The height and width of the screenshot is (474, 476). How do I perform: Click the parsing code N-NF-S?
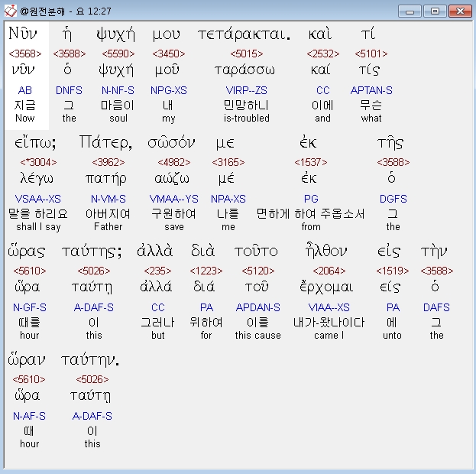[118, 90]
